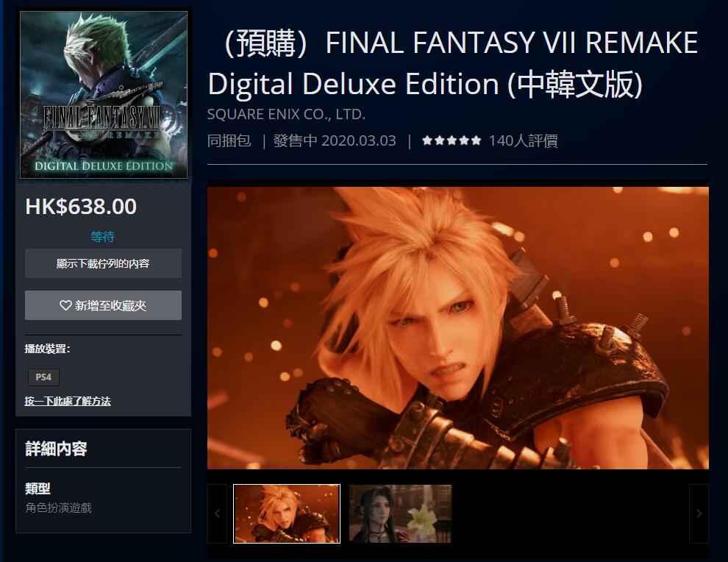
Task: Click the next thumbnail arrow
Action: (x=699, y=513)
